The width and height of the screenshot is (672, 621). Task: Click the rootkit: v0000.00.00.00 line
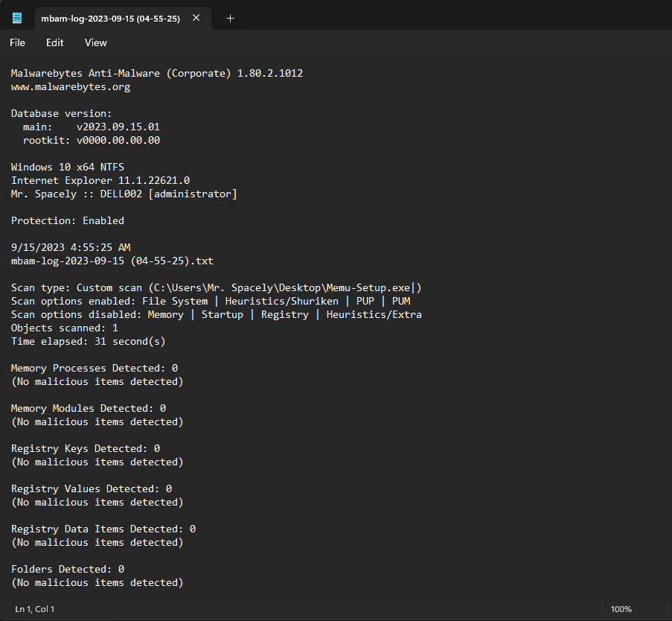[92, 140]
